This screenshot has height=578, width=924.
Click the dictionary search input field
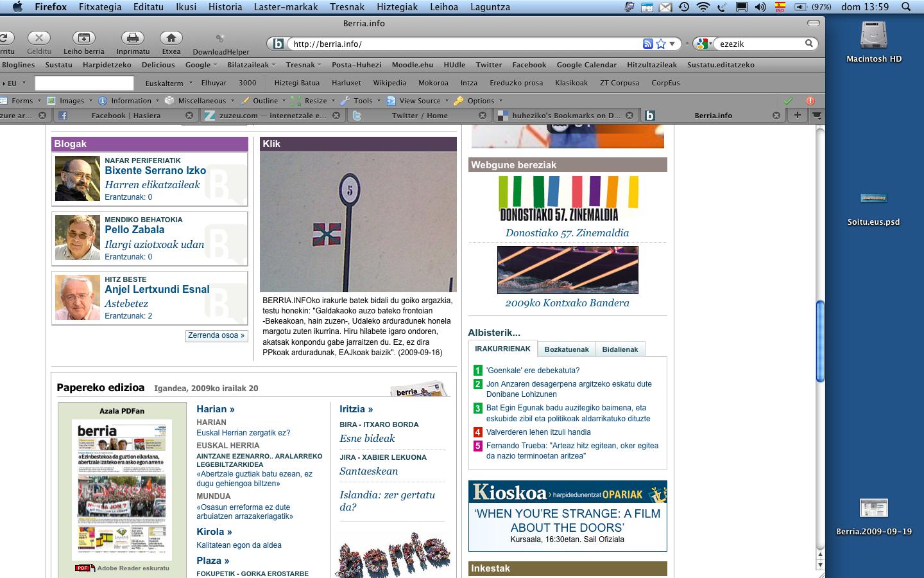click(x=84, y=83)
